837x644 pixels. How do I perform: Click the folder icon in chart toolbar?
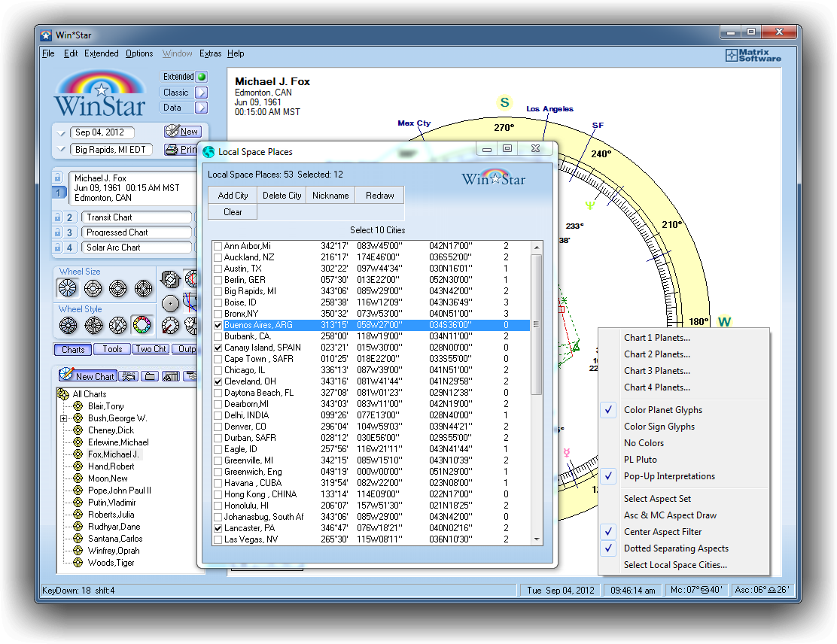(150, 376)
